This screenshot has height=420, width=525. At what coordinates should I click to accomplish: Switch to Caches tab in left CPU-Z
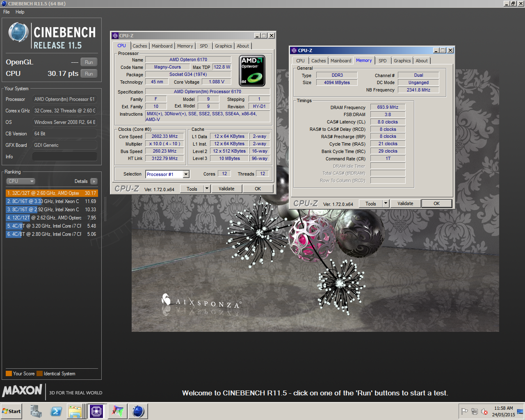point(139,46)
